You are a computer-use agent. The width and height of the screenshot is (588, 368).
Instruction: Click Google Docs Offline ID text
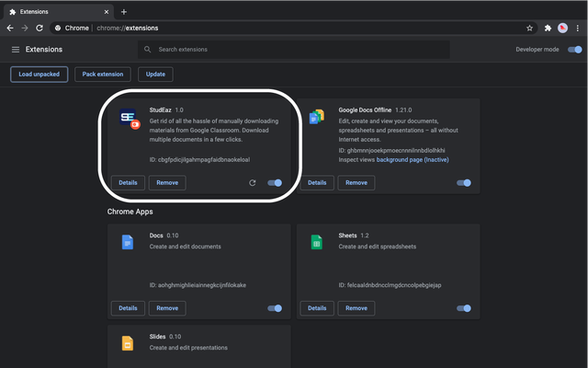coord(392,151)
